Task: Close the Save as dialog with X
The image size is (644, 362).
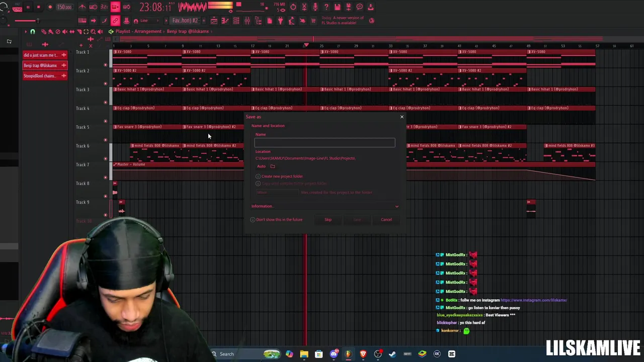Action: pos(401,117)
